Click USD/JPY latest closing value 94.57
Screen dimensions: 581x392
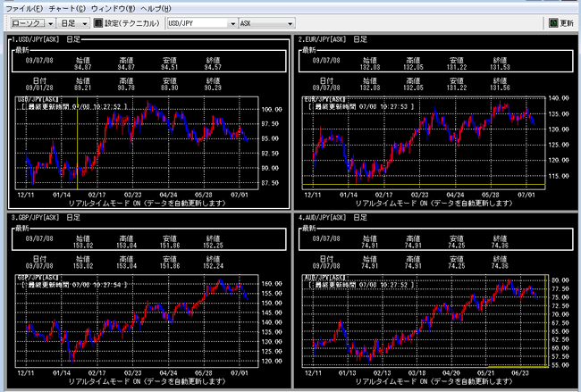pos(213,67)
